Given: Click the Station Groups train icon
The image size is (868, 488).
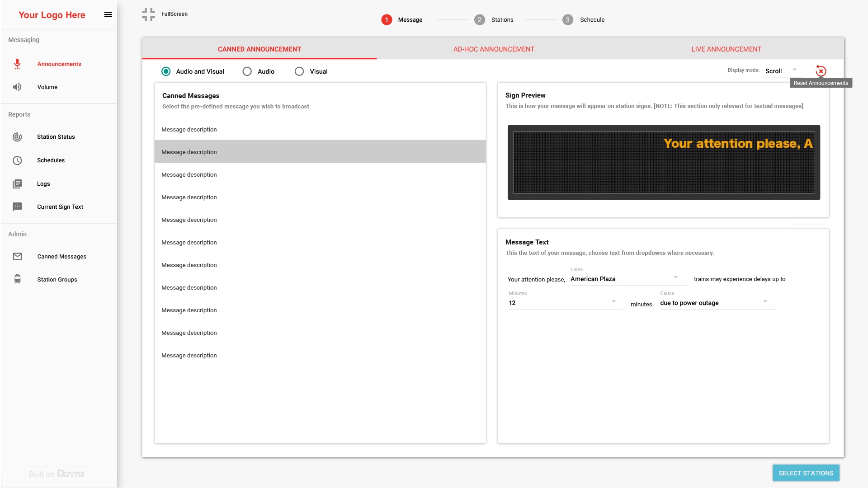Looking at the screenshot, I should (17, 279).
